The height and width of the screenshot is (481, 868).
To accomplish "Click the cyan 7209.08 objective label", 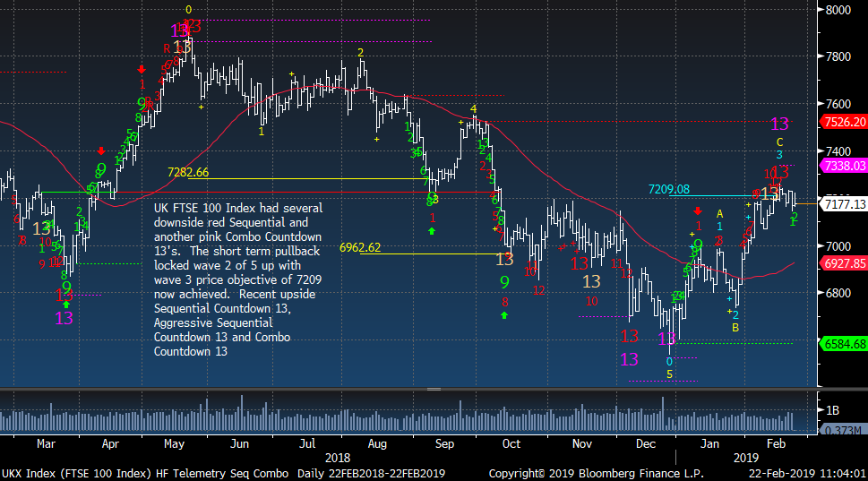I will [x=669, y=189].
